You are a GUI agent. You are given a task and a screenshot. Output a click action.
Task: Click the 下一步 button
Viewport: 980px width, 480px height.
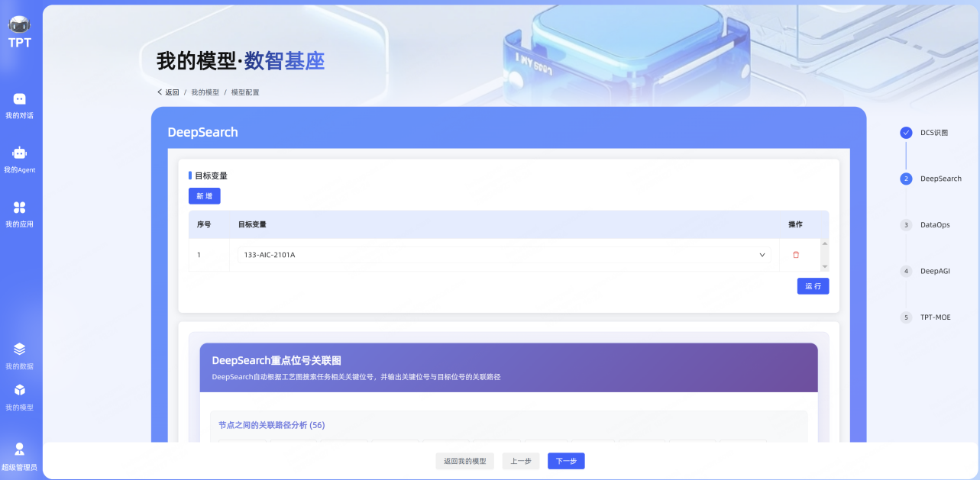(x=566, y=461)
